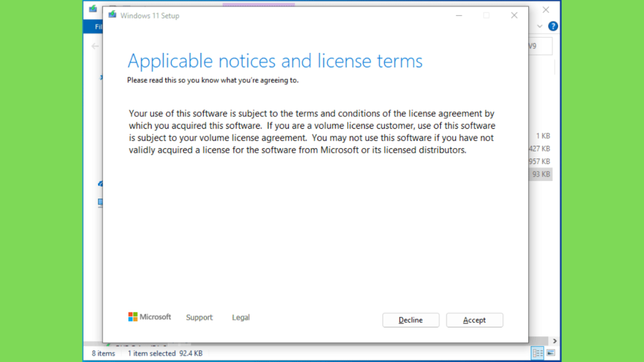Image resolution: width=644 pixels, height=362 pixels.
Task: Open the Legal link in Setup
Action: click(241, 317)
